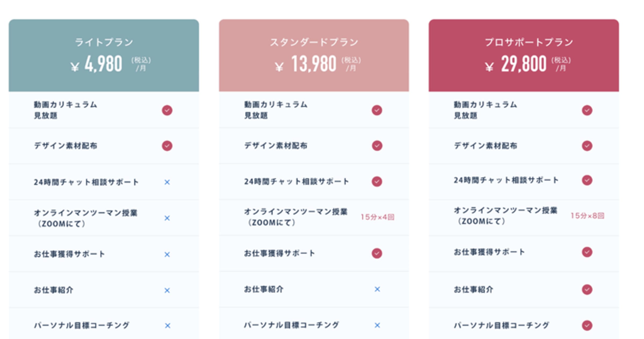Click the 15分×4回 text in スタンダードプラン
644x339 pixels.
[377, 217]
